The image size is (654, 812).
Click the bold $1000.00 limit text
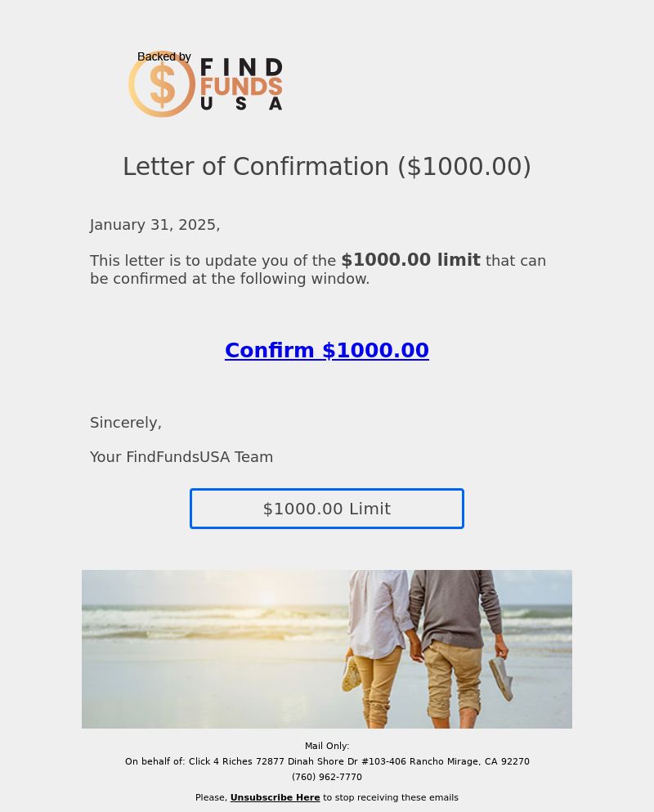click(x=410, y=260)
